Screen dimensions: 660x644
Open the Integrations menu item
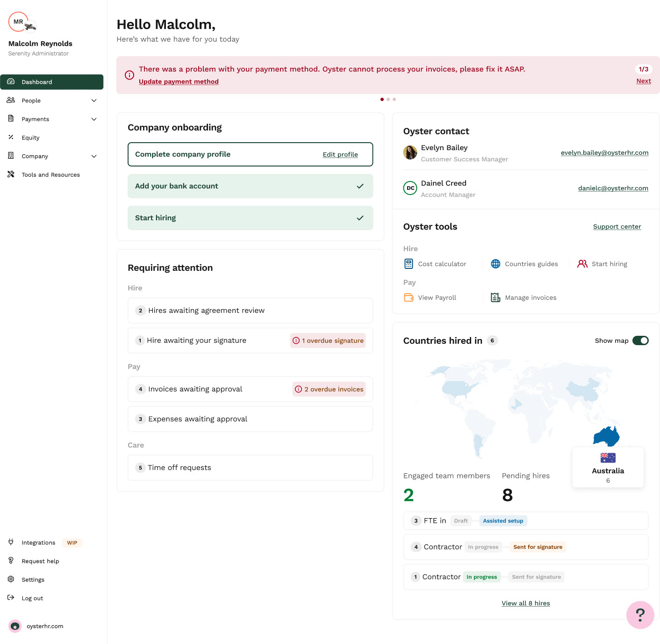pyautogui.click(x=38, y=543)
